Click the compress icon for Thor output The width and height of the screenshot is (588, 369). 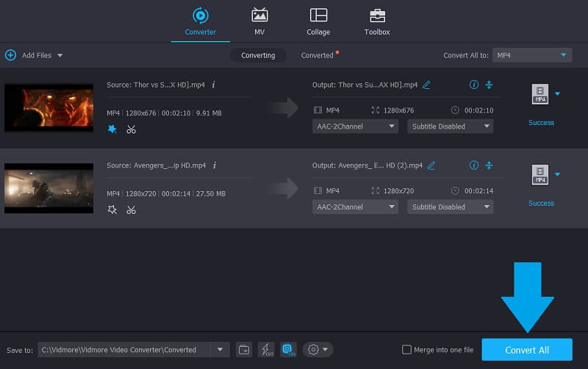click(490, 85)
